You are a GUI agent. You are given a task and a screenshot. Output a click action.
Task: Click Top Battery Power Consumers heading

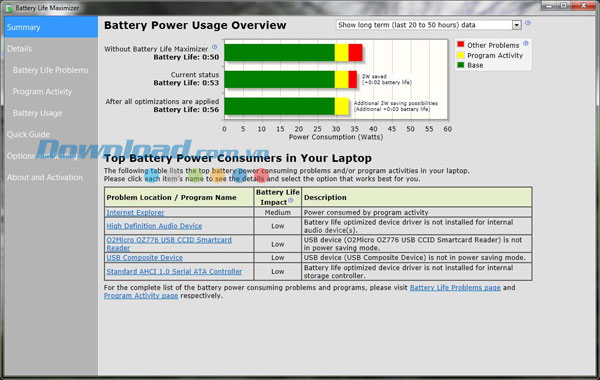coord(238,158)
